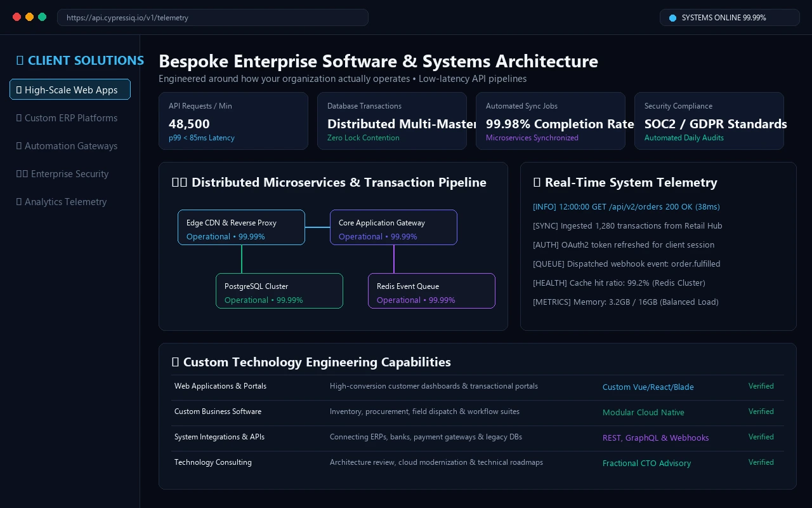812x508 pixels.
Task: Click the [SYNC] Ingested 1,280 transactions log
Action: coord(627,225)
